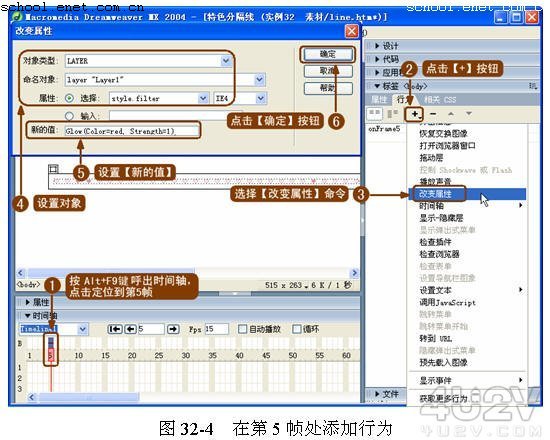550x440 pixels.
Task: Open the Timeline1 name dropdown
Action: pyautogui.click(x=82, y=329)
